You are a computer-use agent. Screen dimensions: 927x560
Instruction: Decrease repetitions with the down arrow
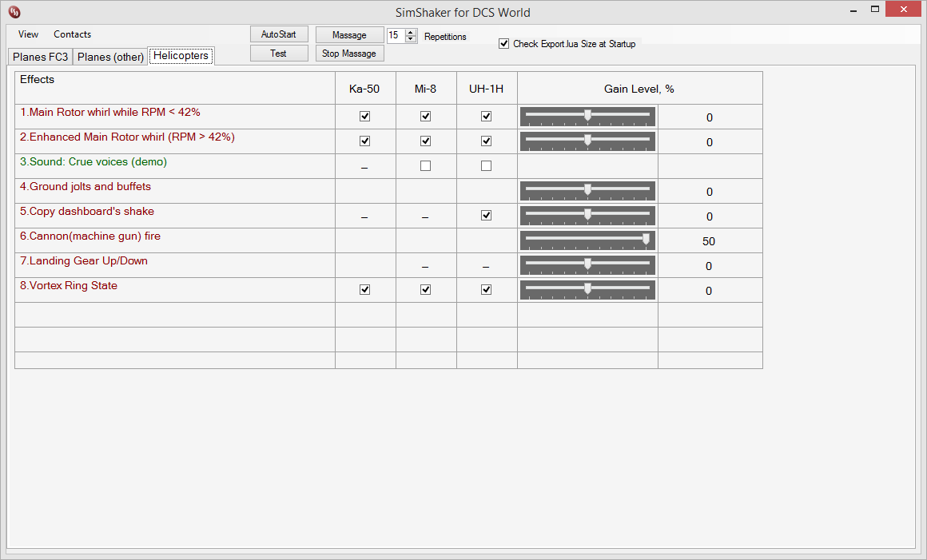[411, 39]
